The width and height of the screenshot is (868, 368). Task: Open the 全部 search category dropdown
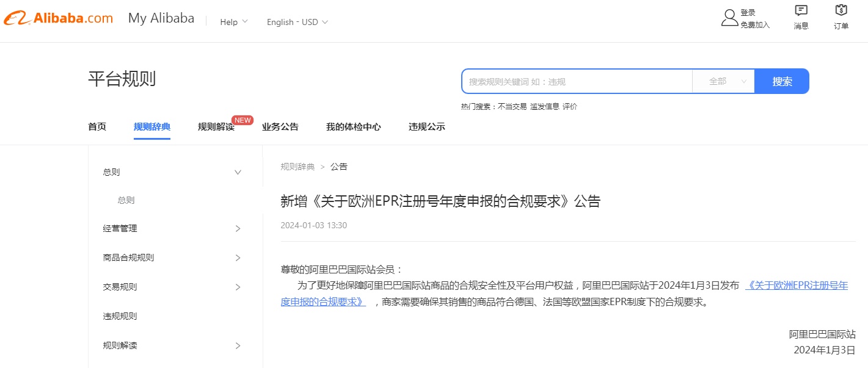pyautogui.click(x=724, y=81)
